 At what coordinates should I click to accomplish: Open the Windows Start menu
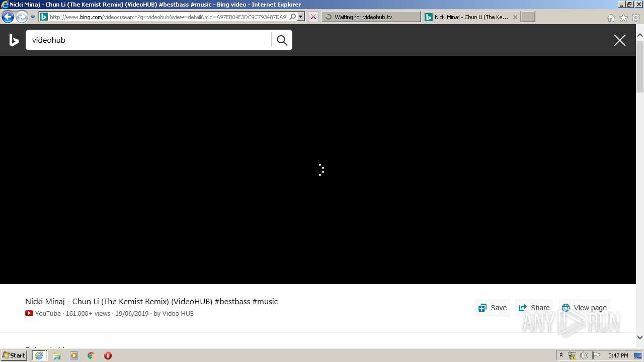[14, 355]
